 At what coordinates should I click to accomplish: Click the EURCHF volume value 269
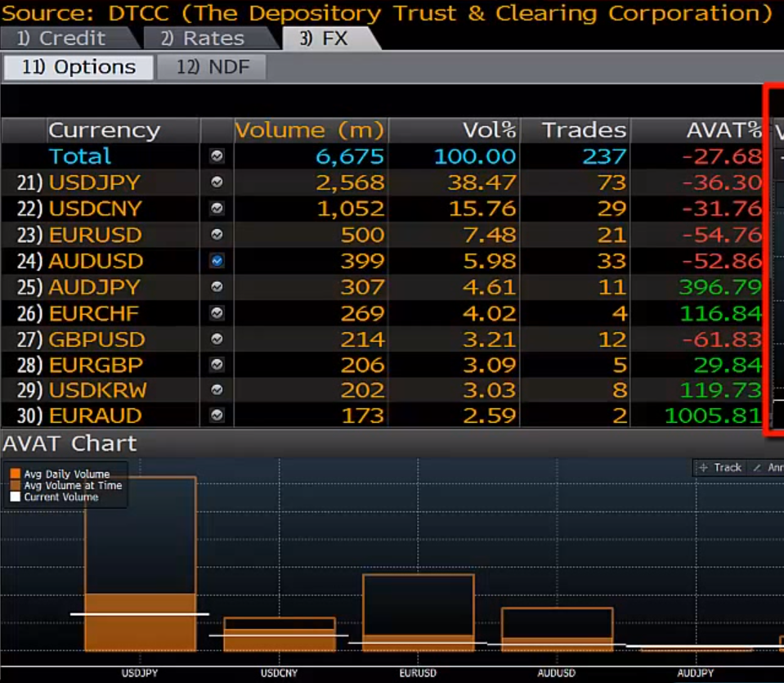[x=362, y=313]
